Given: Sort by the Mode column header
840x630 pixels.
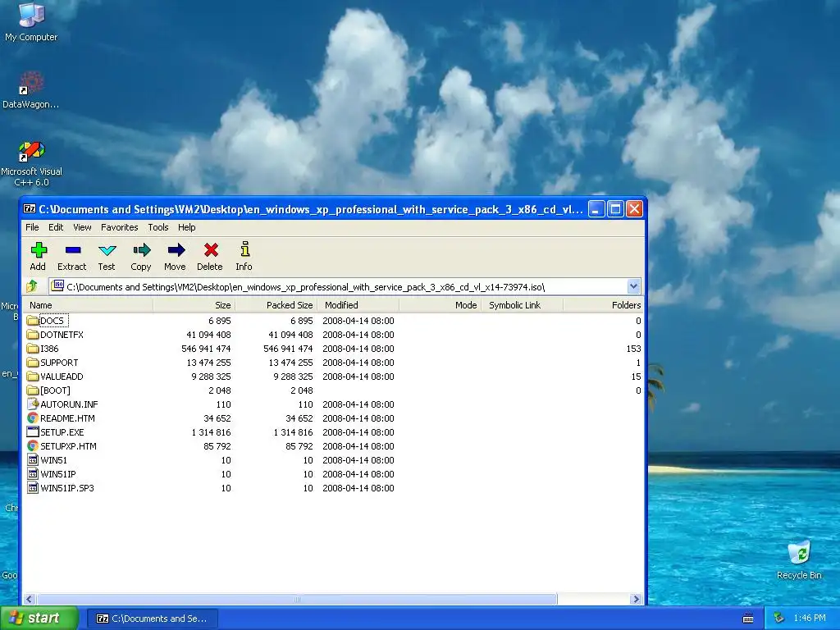Looking at the screenshot, I should tap(441, 305).
